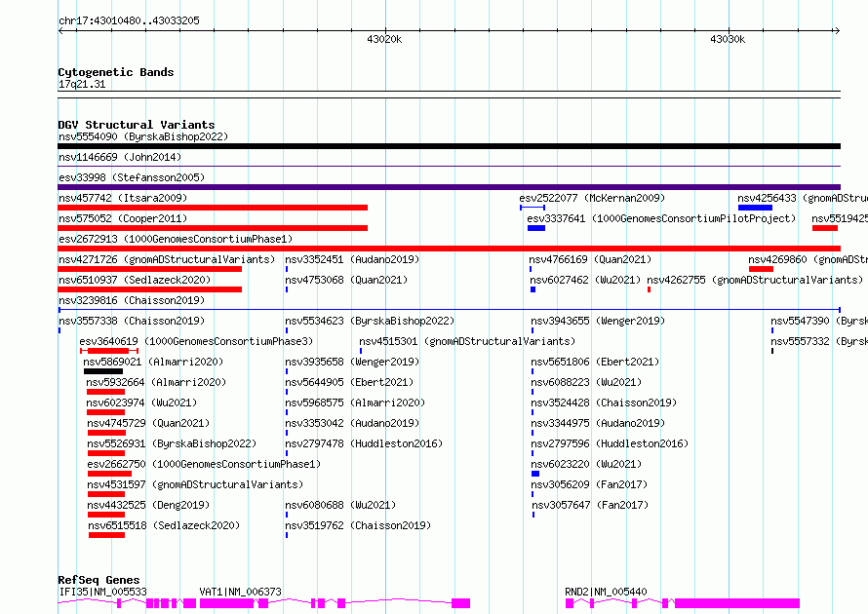Click nsv6510937 (Sedlazeck2020) label

135,280
